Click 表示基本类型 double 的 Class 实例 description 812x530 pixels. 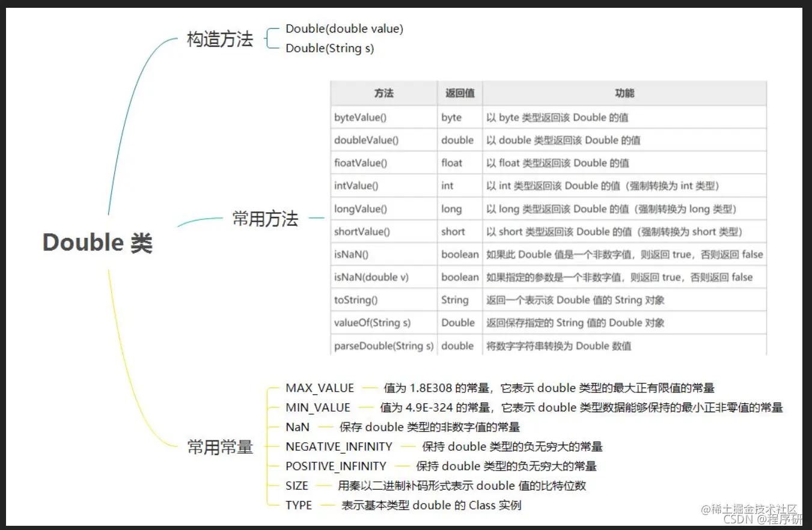pyautogui.click(x=432, y=505)
